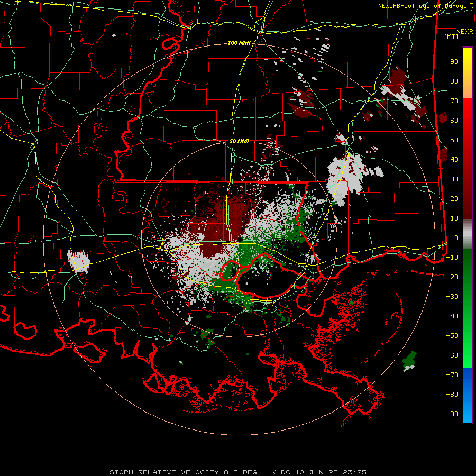Click the NEXR label above the scale
Viewport: 476px width, 476px height.
pos(464,32)
